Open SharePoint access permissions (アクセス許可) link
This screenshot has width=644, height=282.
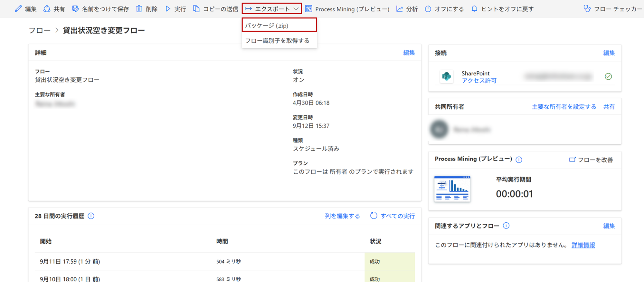pos(479,81)
